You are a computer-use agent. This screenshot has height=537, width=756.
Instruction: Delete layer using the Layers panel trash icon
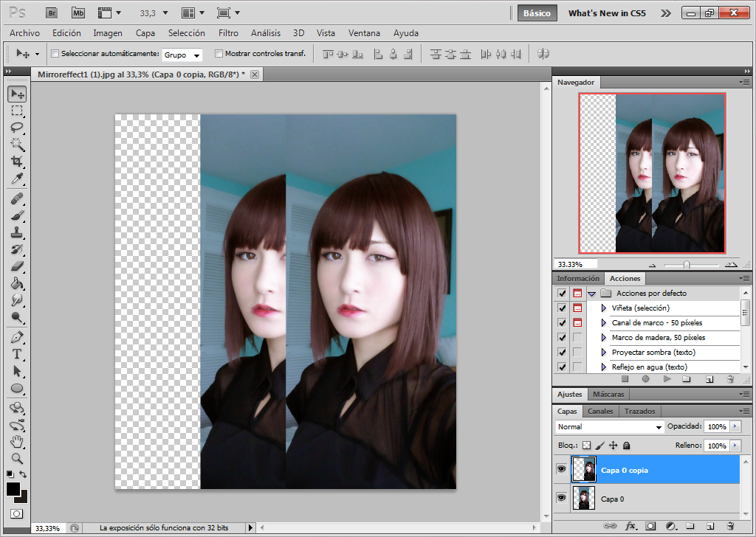[x=730, y=526]
